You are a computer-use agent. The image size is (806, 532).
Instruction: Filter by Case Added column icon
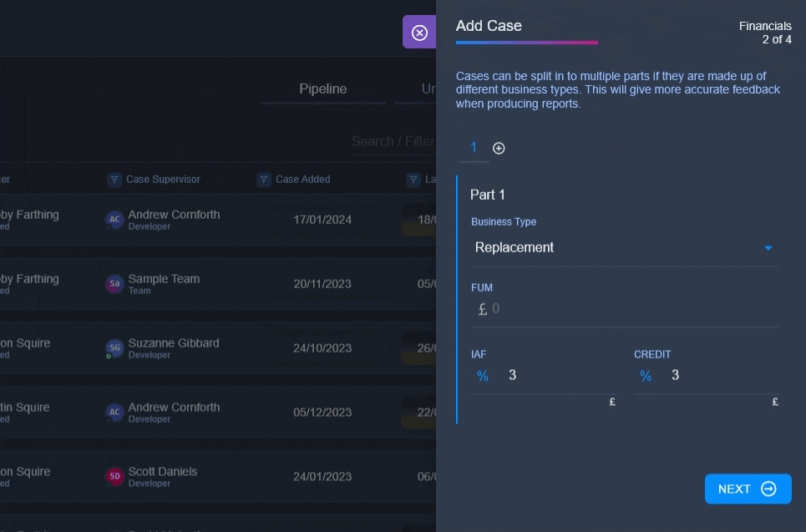[264, 180]
